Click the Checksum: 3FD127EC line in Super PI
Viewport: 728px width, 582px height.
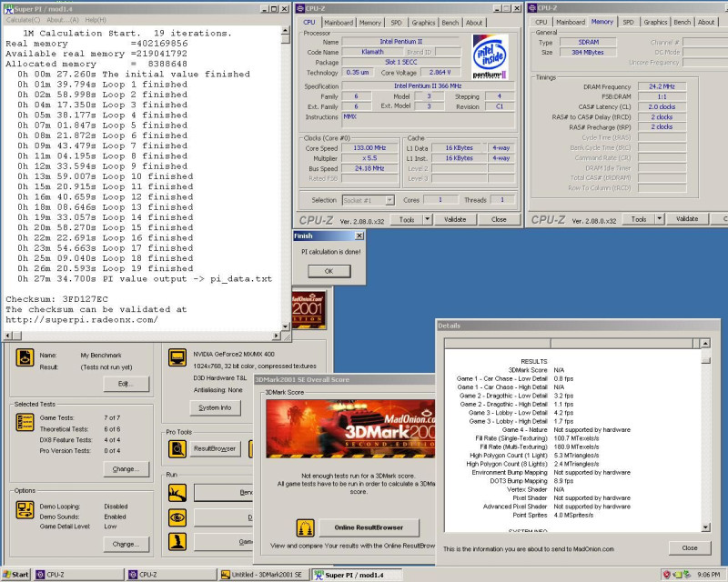[x=56, y=299]
